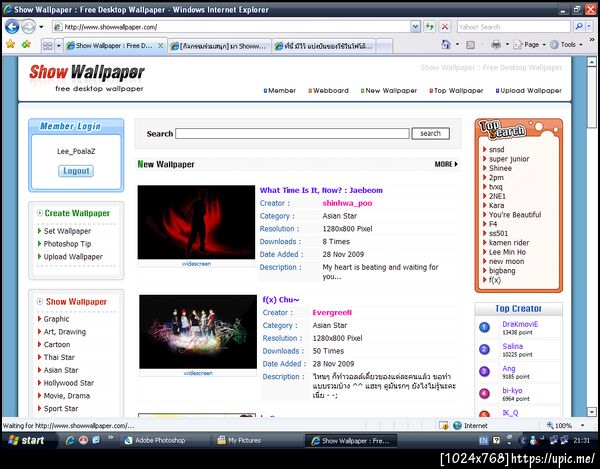Click the search button
Screen dimensions: 600x469
tap(430, 134)
